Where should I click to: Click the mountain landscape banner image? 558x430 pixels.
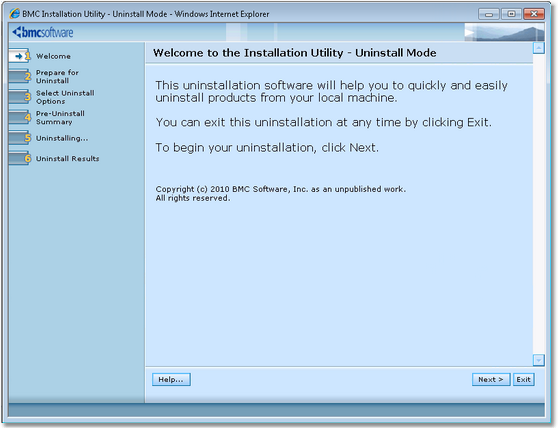pos(504,32)
